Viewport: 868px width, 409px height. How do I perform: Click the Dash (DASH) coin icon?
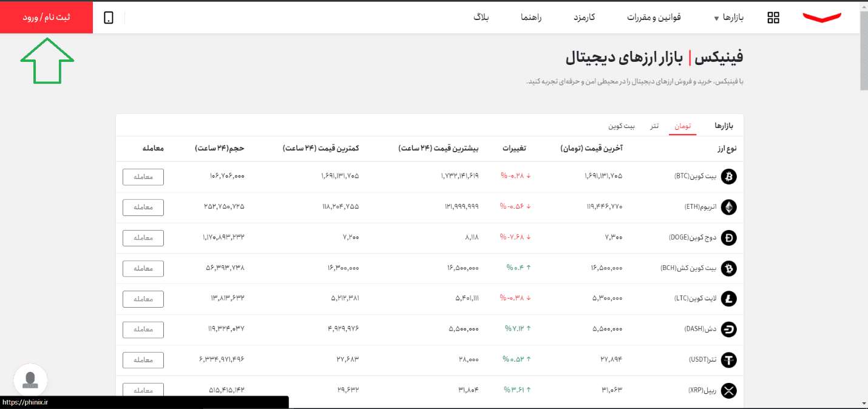pos(728,330)
